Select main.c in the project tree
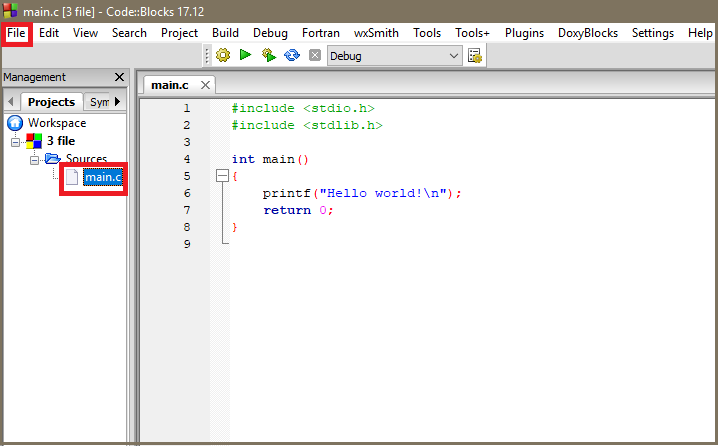This screenshot has width=718, height=446. 103,177
